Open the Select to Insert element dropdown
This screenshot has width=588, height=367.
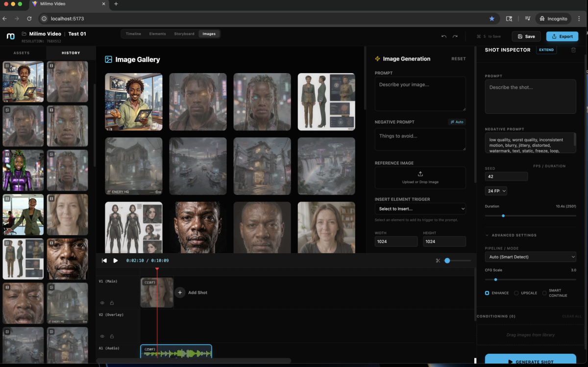tap(420, 209)
